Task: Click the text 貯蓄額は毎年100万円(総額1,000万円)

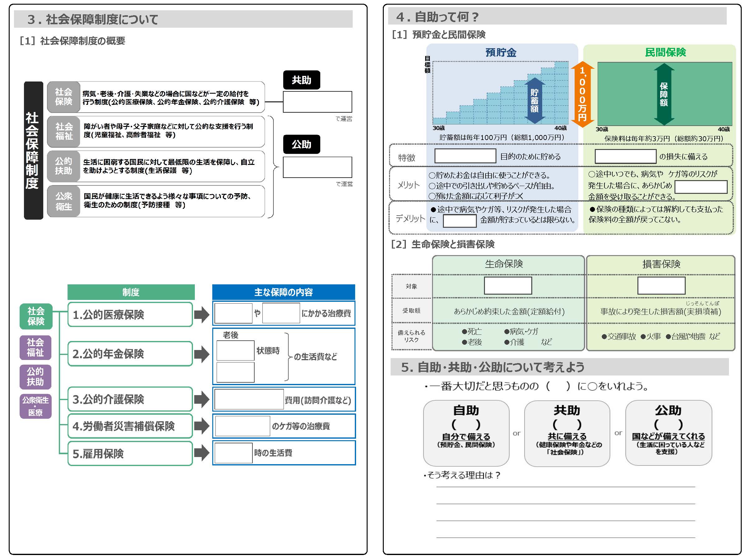Action: 502,138
